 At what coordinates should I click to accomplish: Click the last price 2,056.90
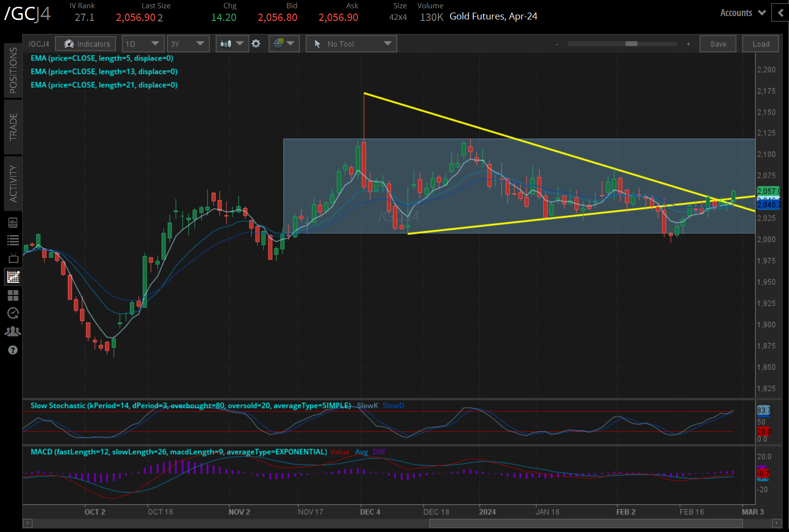[x=135, y=18]
